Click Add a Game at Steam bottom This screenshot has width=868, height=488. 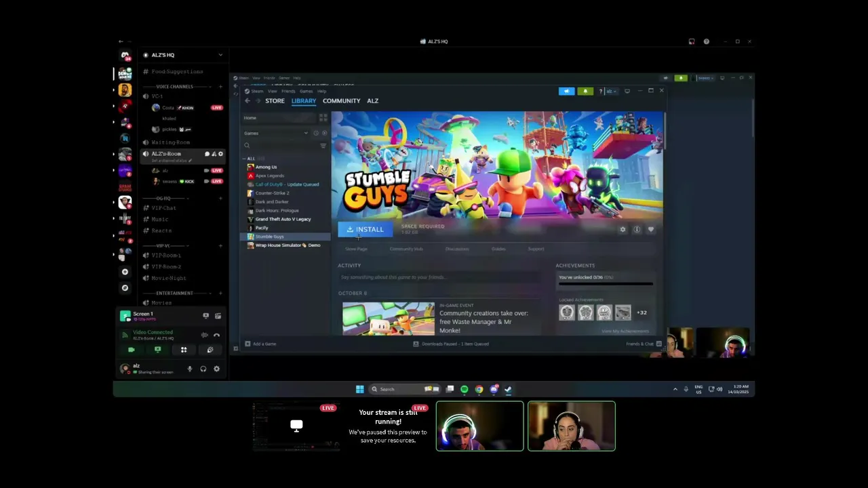(x=260, y=344)
